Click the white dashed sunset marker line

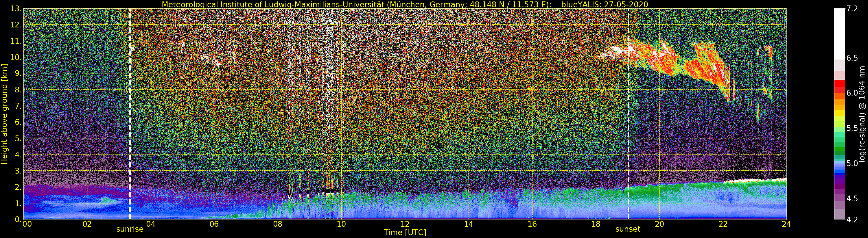point(628,114)
